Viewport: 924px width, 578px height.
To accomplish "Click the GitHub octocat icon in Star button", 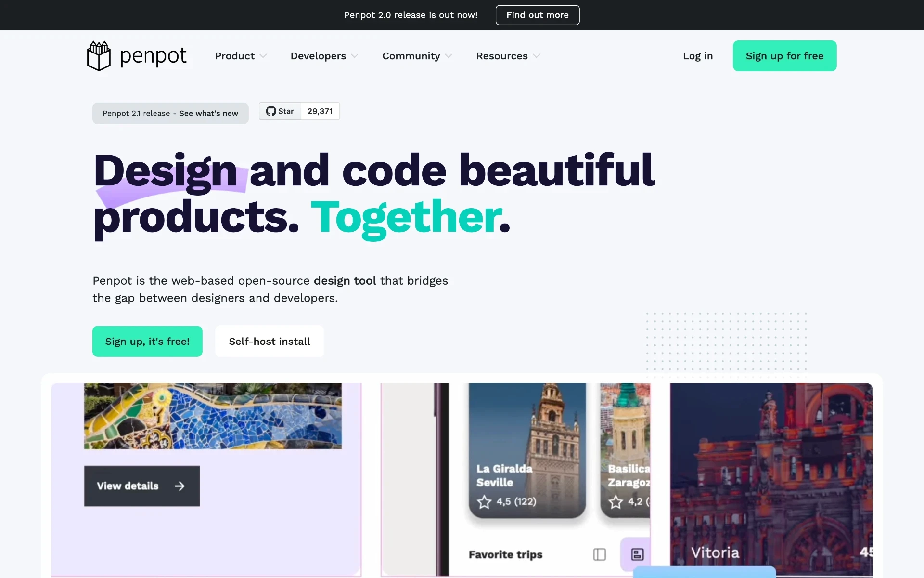I will tap(271, 111).
